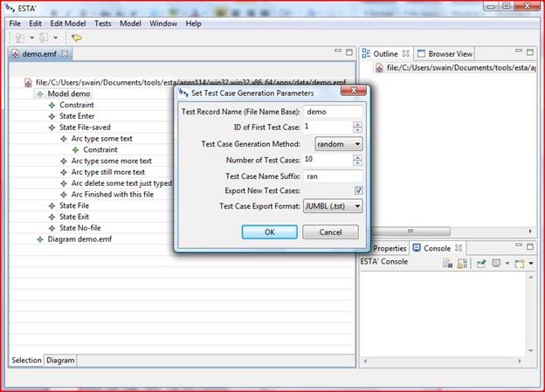Viewport: 545px width, 392px height.
Task: Click Cancel in the parameters dialog
Action: tap(330, 232)
